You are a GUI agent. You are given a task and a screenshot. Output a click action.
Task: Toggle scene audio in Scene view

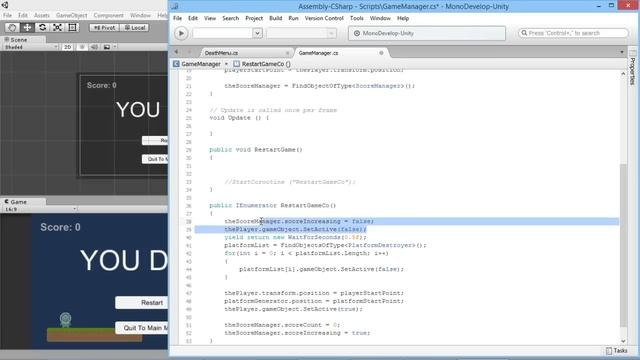(94, 47)
